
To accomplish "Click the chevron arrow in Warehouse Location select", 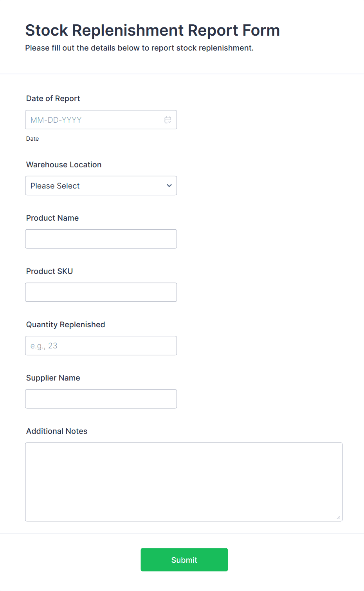I will pyautogui.click(x=169, y=186).
